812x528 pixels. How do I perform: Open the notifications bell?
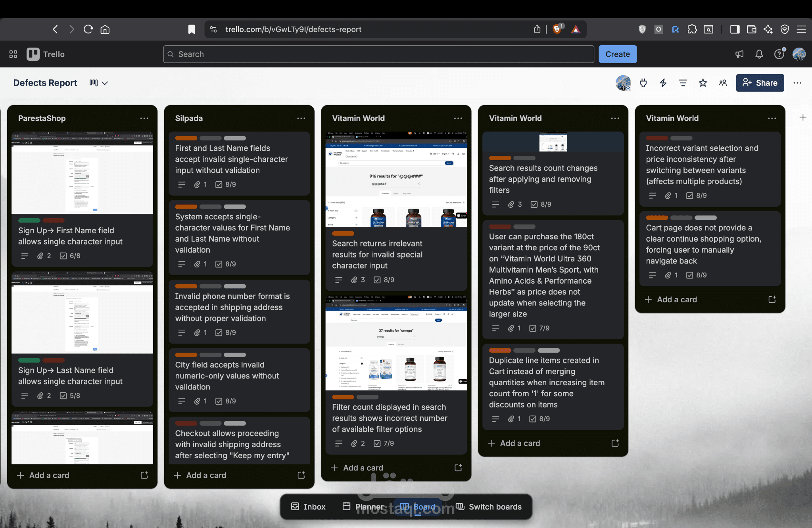(x=759, y=54)
